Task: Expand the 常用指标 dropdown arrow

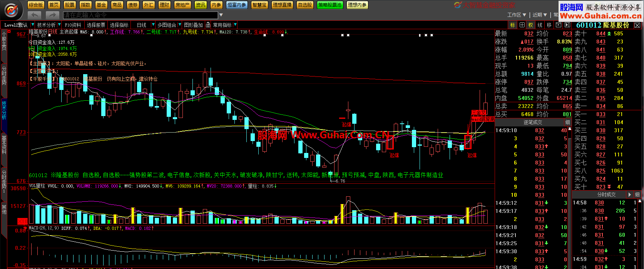Action: (x=235, y=25)
